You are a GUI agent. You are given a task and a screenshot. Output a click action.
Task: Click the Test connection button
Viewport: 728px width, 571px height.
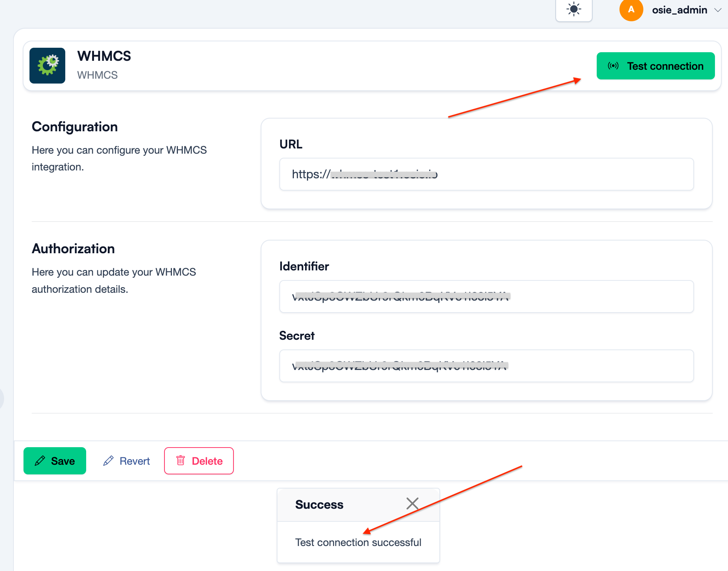(656, 66)
